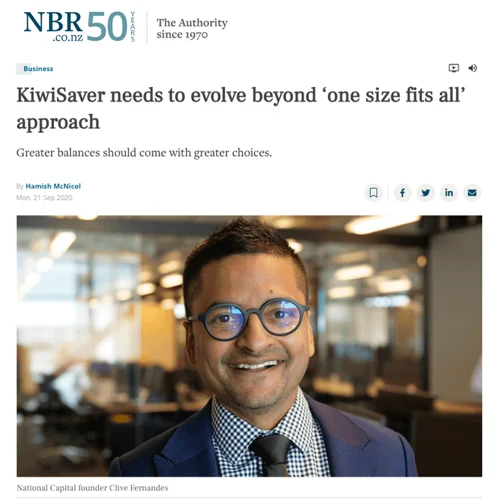Share the article via email icon
The width and height of the screenshot is (500, 500).
[472, 193]
